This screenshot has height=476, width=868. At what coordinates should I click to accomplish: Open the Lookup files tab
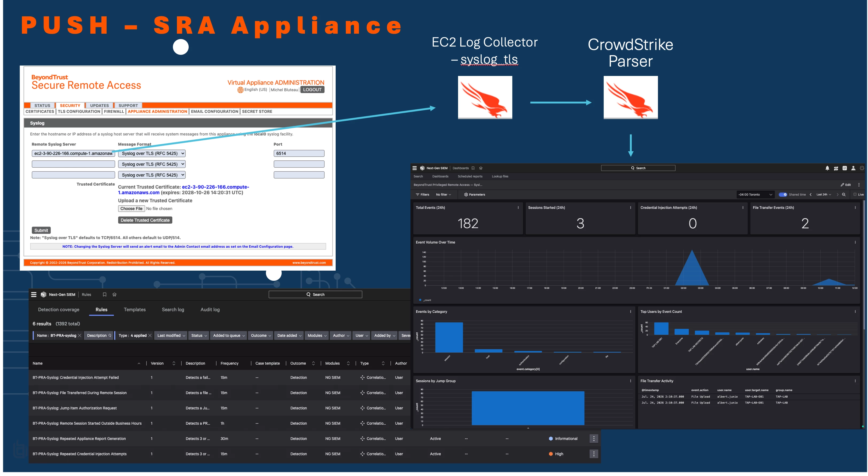pyautogui.click(x=500, y=176)
